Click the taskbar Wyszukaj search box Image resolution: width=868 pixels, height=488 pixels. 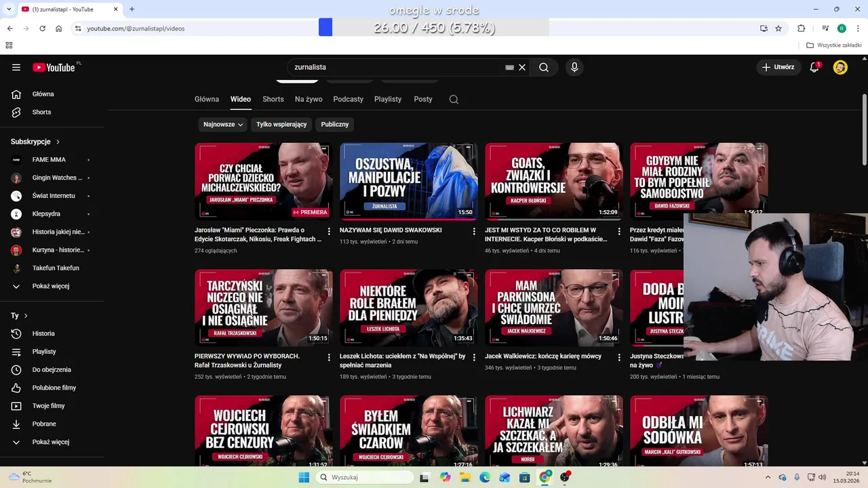(366, 477)
